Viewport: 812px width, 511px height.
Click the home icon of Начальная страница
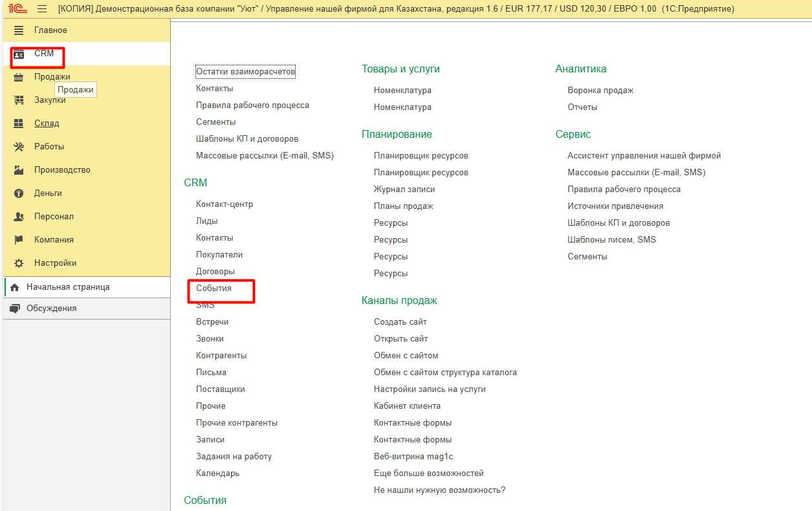[x=15, y=287]
